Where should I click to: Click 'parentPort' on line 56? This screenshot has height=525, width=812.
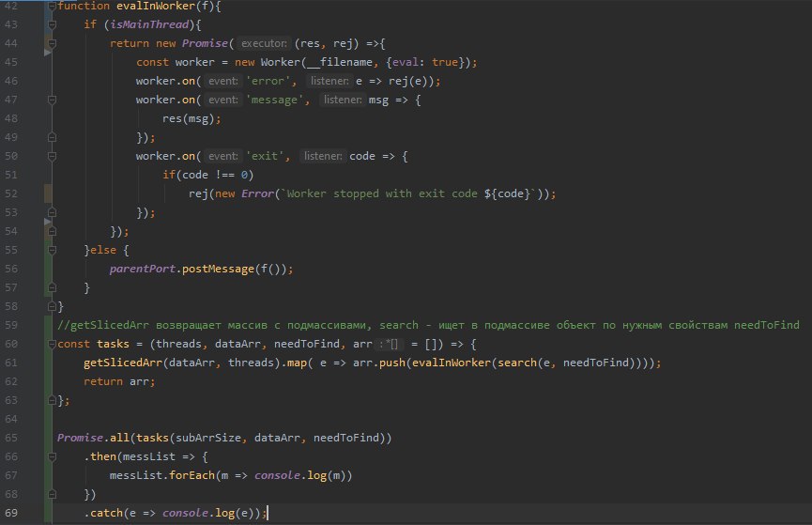143,269
